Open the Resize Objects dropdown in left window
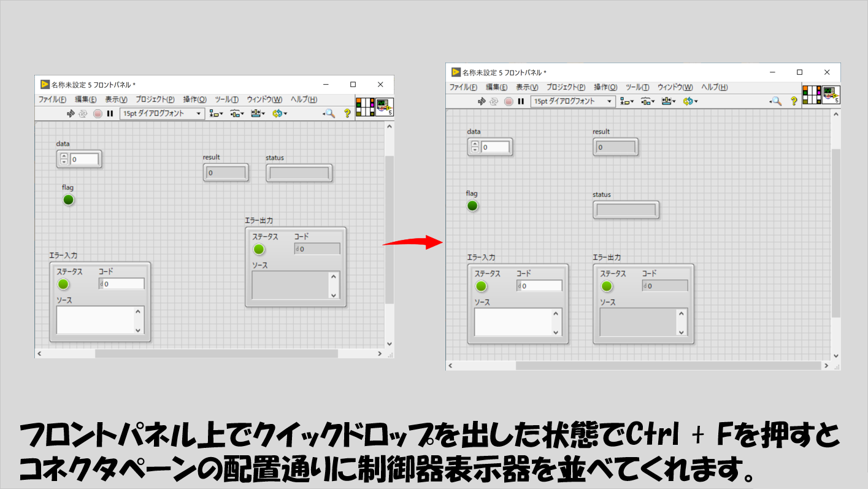This screenshot has height=489, width=868. [258, 114]
